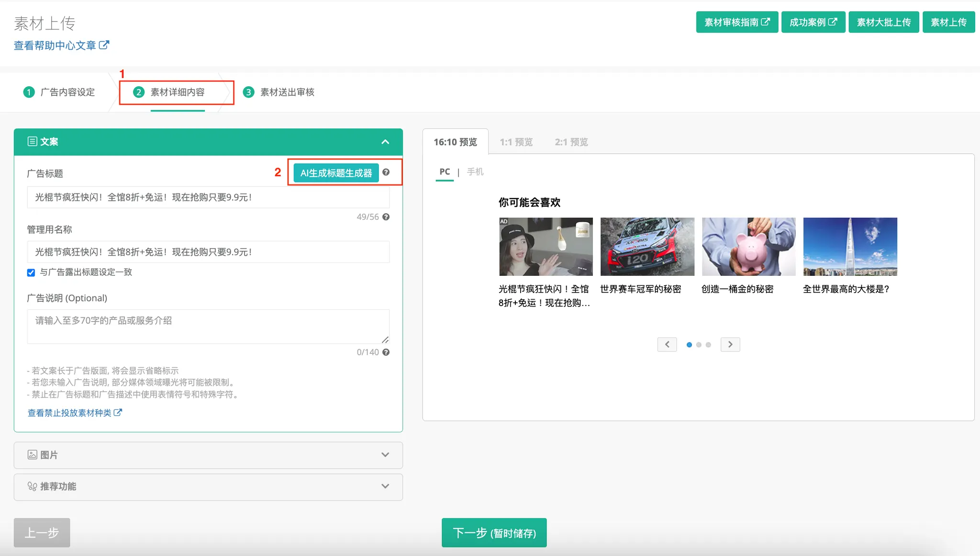Click help icon beside 0/140 counter
The width and height of the screenshot is (980, 556).
[386, 352]
